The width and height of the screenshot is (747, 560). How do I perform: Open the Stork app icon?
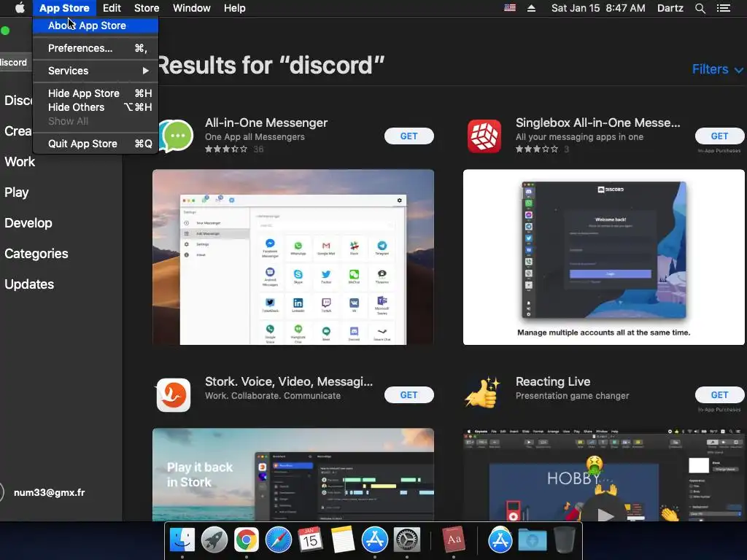(174, 394)
